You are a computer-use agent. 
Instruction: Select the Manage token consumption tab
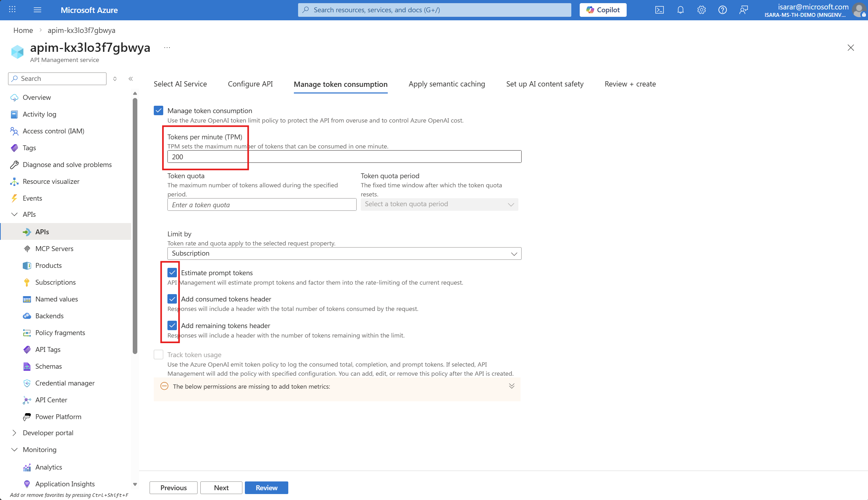click(x=340, y=84)
